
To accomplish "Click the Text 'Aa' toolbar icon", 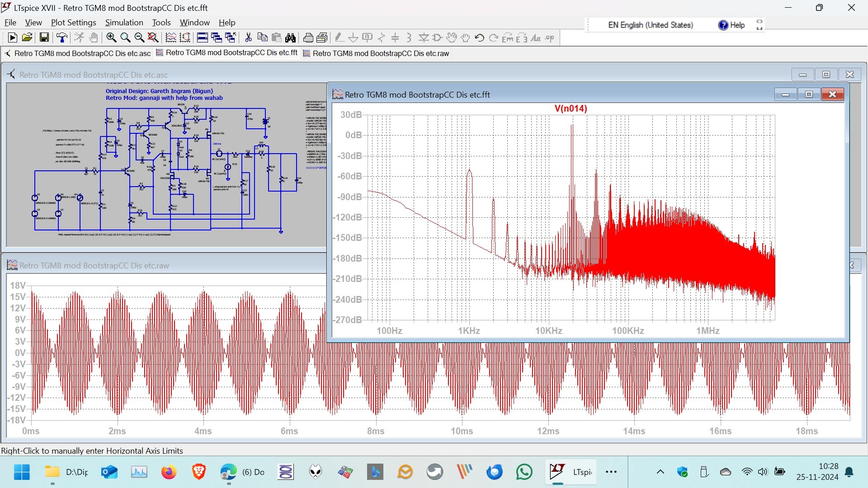I will [x=536, y=38].
